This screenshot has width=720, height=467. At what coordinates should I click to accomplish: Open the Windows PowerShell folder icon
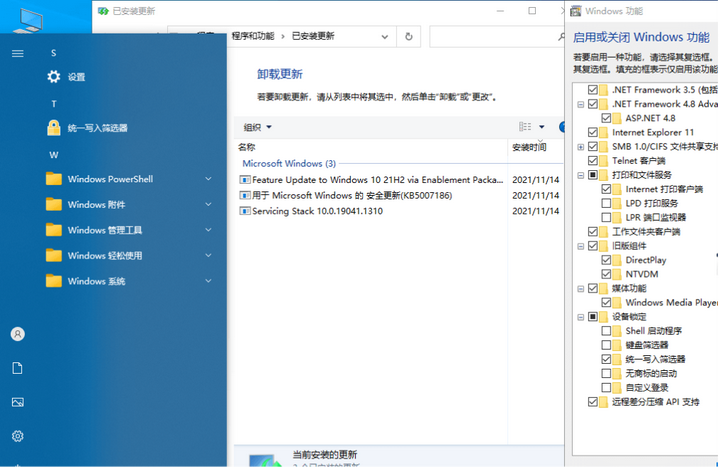coord(54,179)
